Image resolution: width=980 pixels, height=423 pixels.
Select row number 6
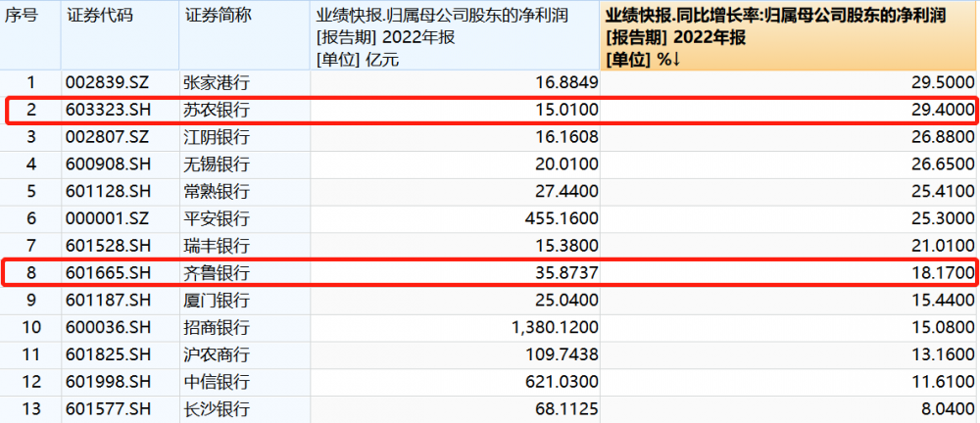[30, 218]
